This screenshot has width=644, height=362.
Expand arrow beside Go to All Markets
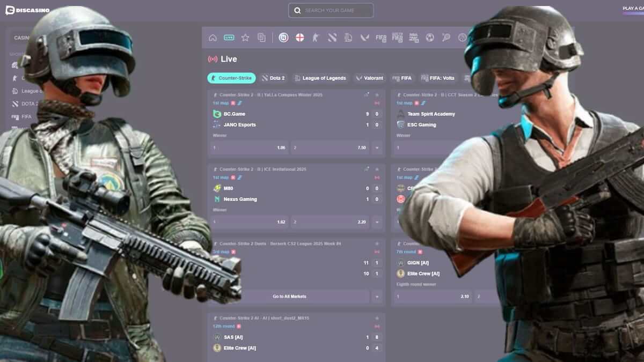[377, 297]
